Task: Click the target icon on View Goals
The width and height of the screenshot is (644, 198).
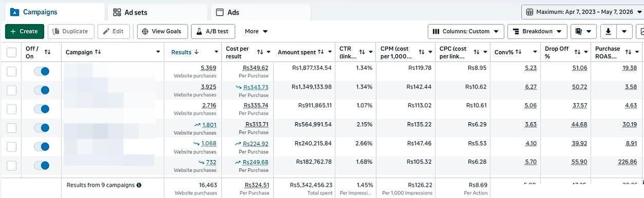Action: tap(145, 31)
